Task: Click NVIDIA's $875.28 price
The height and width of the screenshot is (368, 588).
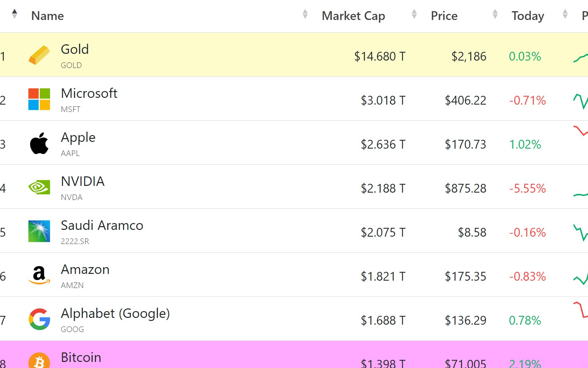Action: tap(466, 189)
